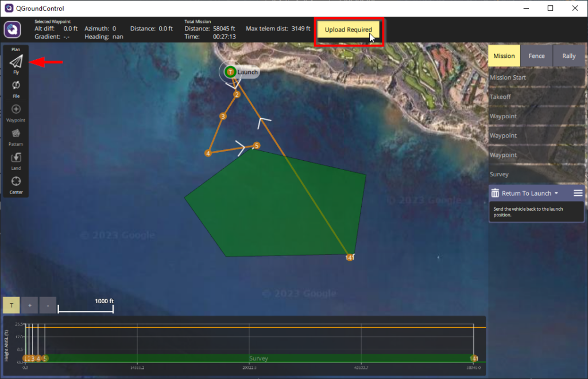
Task: Switch to the Fence tab
Action: [536, 56]
